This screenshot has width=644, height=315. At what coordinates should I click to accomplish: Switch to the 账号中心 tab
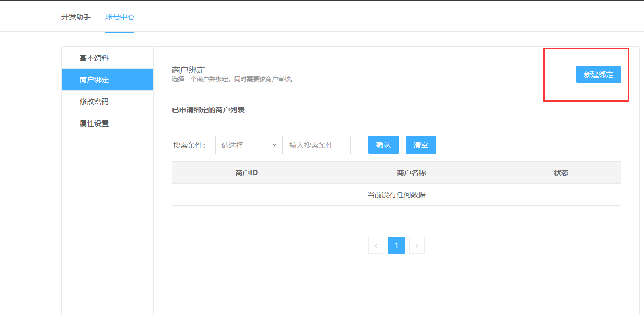click(x=120, y=17)
